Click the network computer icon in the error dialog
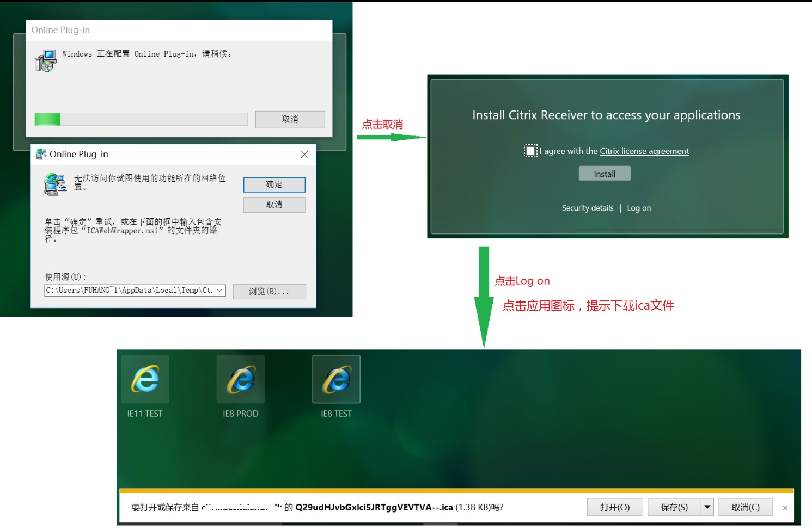The height and width of the screenshot is (530, 812). (55, 184)
